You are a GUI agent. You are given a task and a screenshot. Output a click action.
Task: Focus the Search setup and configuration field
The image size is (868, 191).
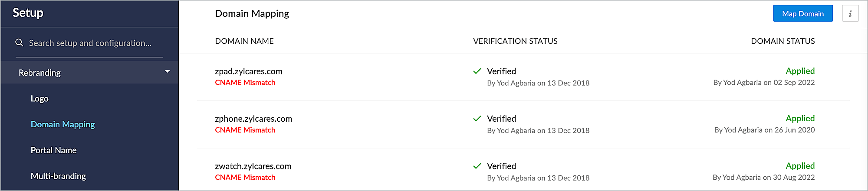90,43
